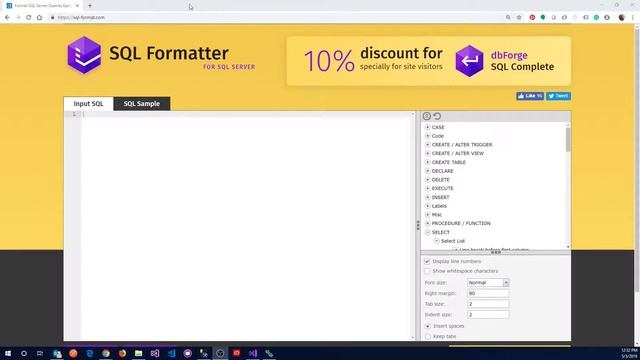
Task: Open Task View on the taskbar
Action: tap(40, 353)
